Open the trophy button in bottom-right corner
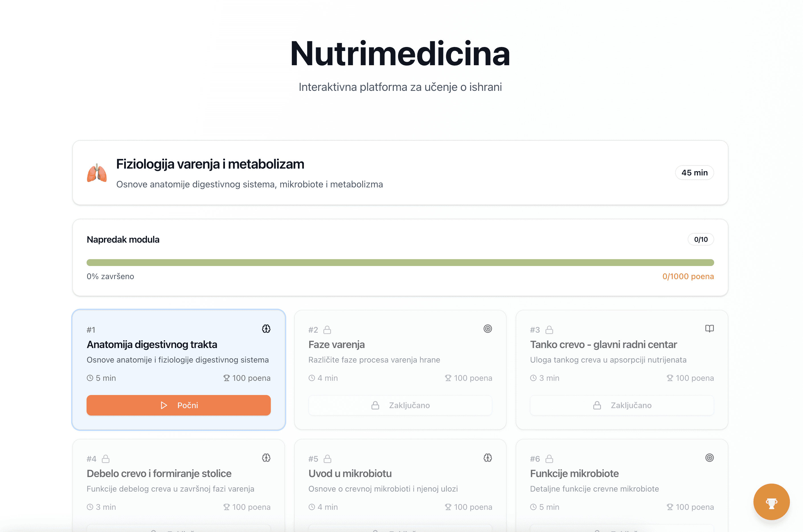The width and height of the screenshot is (803, 532). (771, 502)
